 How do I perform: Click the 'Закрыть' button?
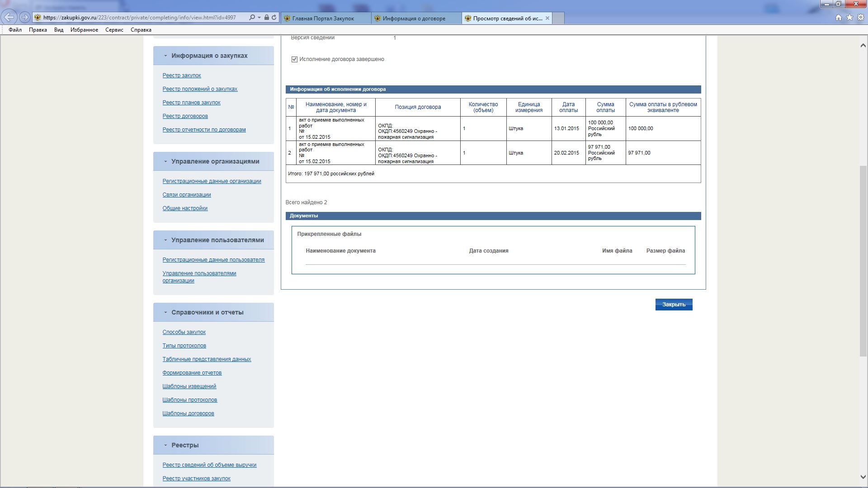point(674,305)
